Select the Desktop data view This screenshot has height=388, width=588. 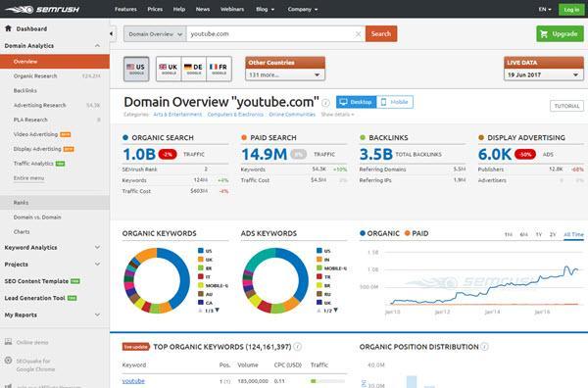click(357, 102)
